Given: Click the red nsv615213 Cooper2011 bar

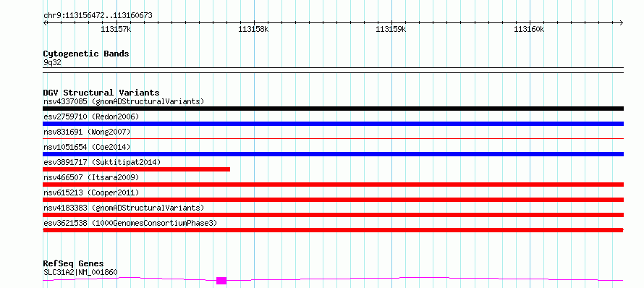Looking at the screenshot, I should [x=333, y=200].
